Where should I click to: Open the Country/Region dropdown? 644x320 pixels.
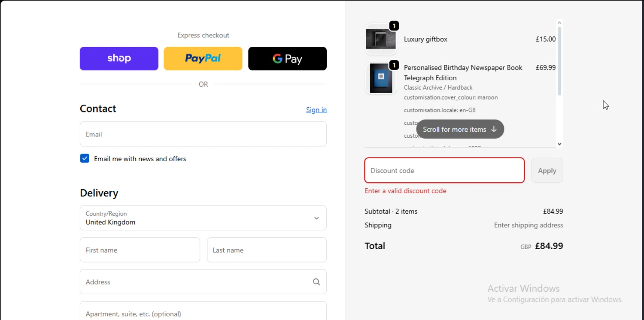click(203, 218)
